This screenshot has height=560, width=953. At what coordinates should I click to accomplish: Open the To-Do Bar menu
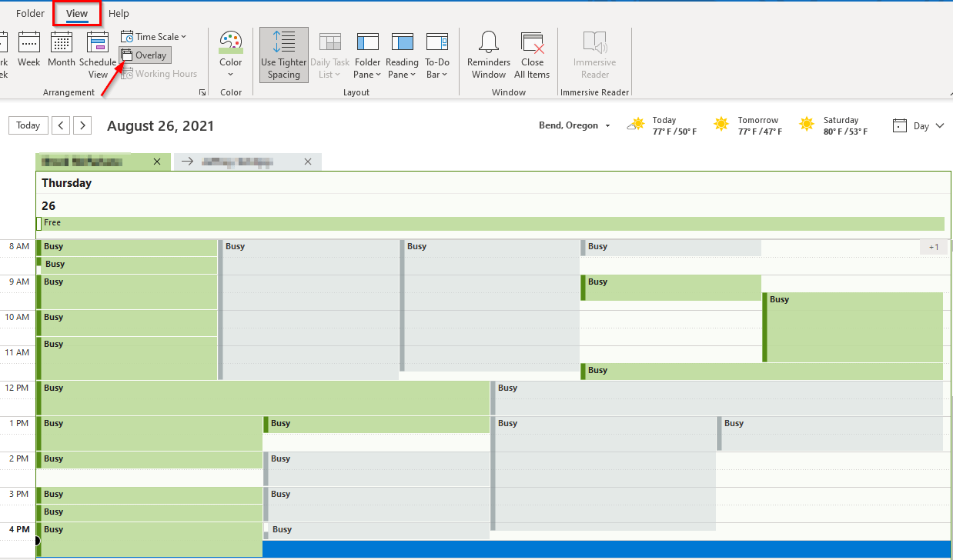pos(437,55)
